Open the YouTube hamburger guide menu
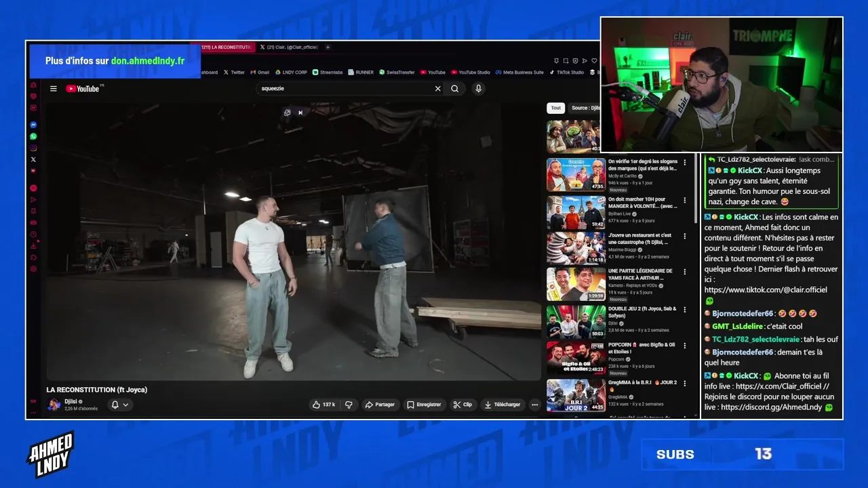 coord(53,89)
